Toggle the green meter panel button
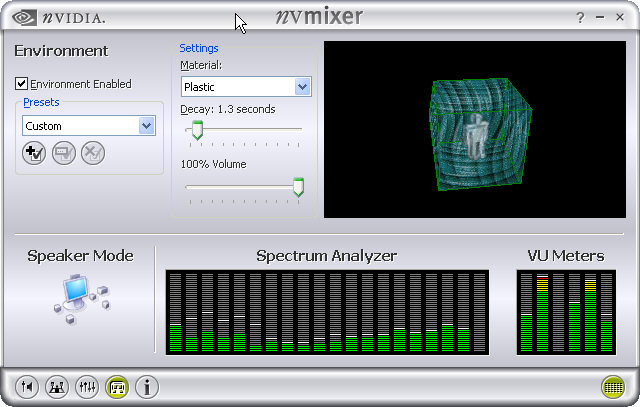The image size is (640, 407). click(613, 387)
